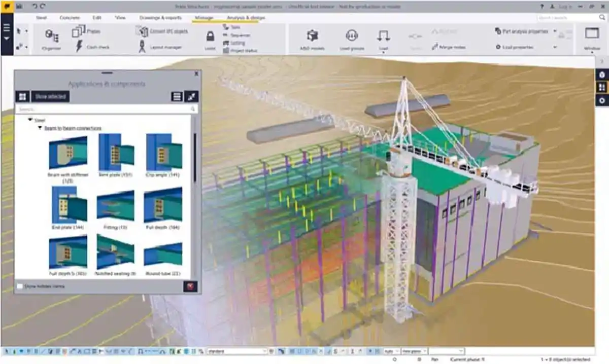The height and width of the screenshot is (364, 609).
Task: Click the red icon at panel bottom
Action: click(x=190, y=286)
